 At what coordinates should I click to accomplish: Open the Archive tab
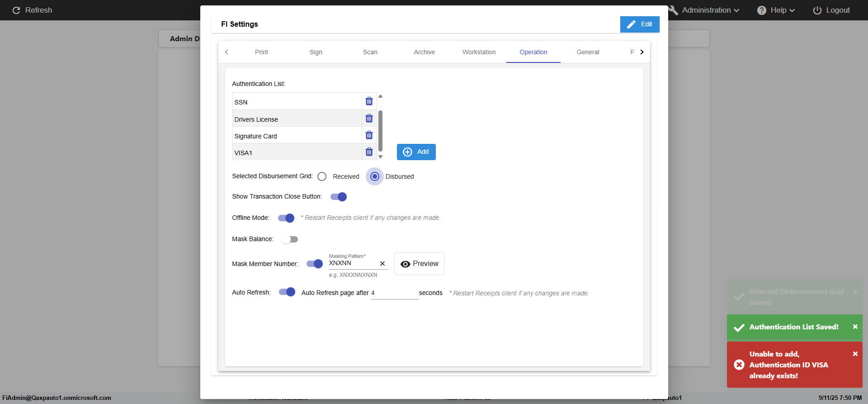pos(424,52)
